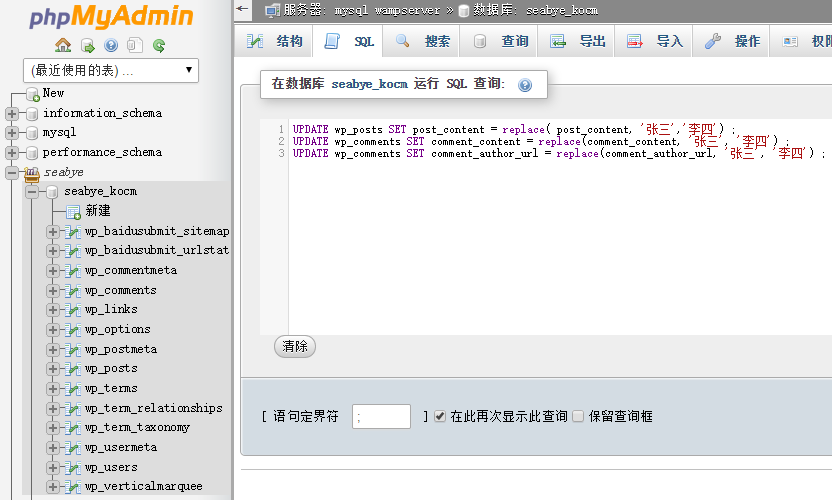Click the wp_users table icon

(73, 467)
